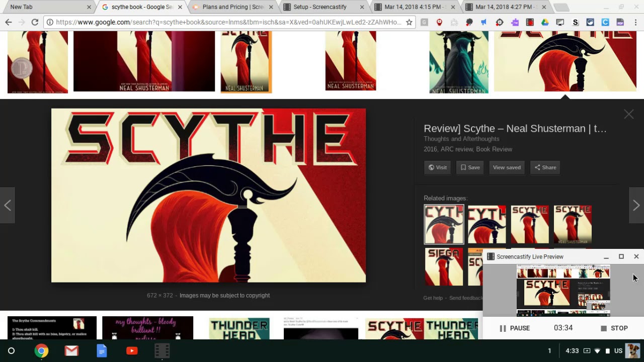Click the purple PDF extension icon
The image size is (644, 362).
620,22
